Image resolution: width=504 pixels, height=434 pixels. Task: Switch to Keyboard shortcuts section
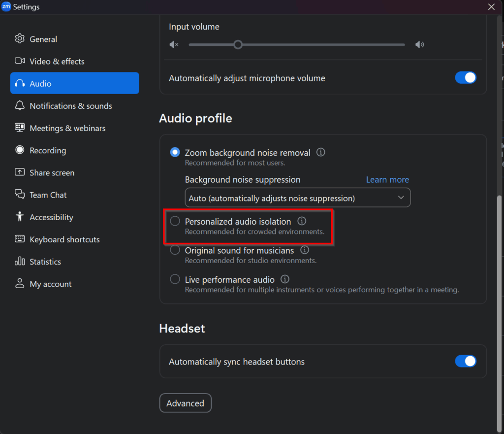tap(64, 239)
